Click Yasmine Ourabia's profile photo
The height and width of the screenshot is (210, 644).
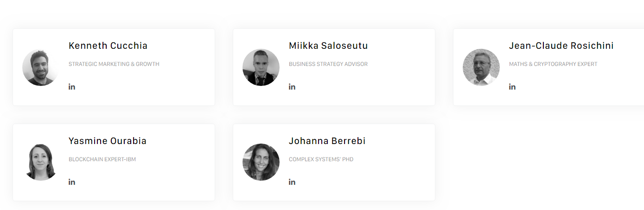[x=41, y=162]
